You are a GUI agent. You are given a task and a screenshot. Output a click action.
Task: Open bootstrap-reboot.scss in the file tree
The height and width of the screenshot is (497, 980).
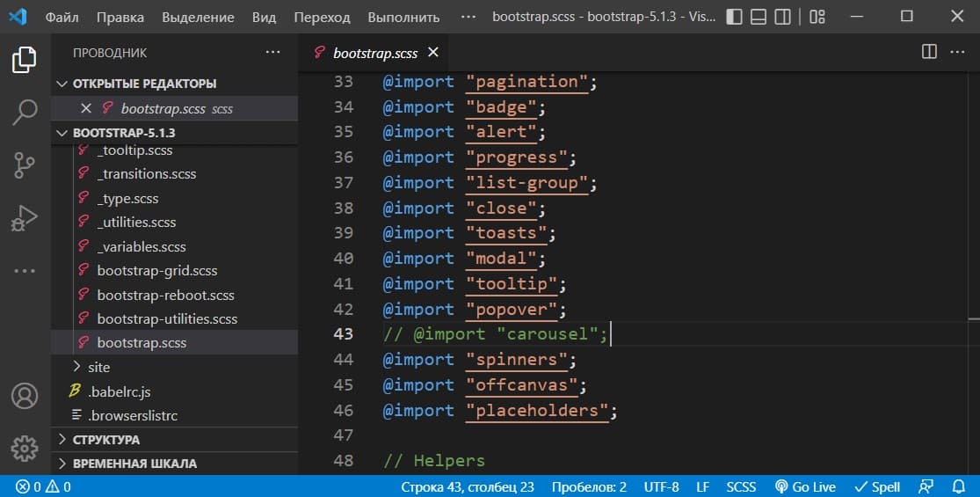(x=165, y=295)
